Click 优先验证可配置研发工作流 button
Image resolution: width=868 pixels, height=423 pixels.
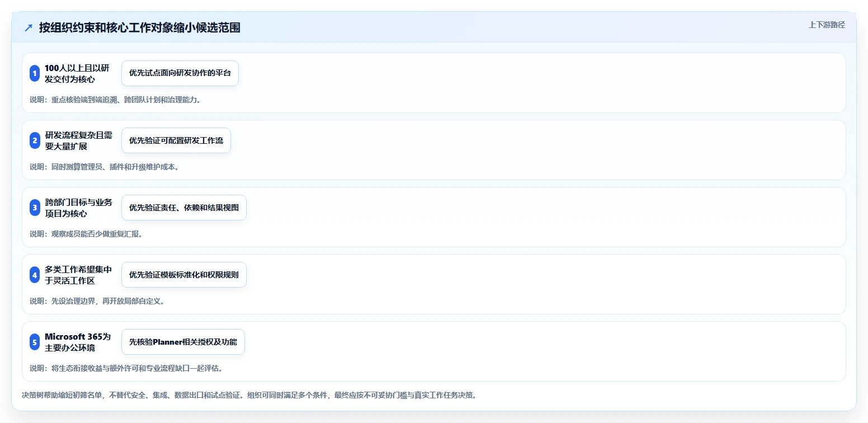pyautogui.click(x=176, y=140)
